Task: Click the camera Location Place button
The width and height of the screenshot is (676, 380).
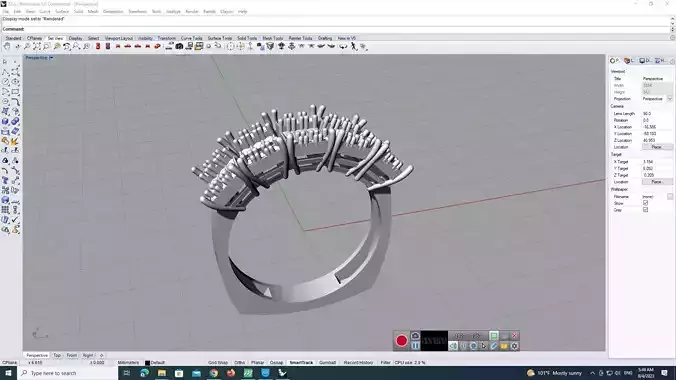Action: [x=657, y=147]
